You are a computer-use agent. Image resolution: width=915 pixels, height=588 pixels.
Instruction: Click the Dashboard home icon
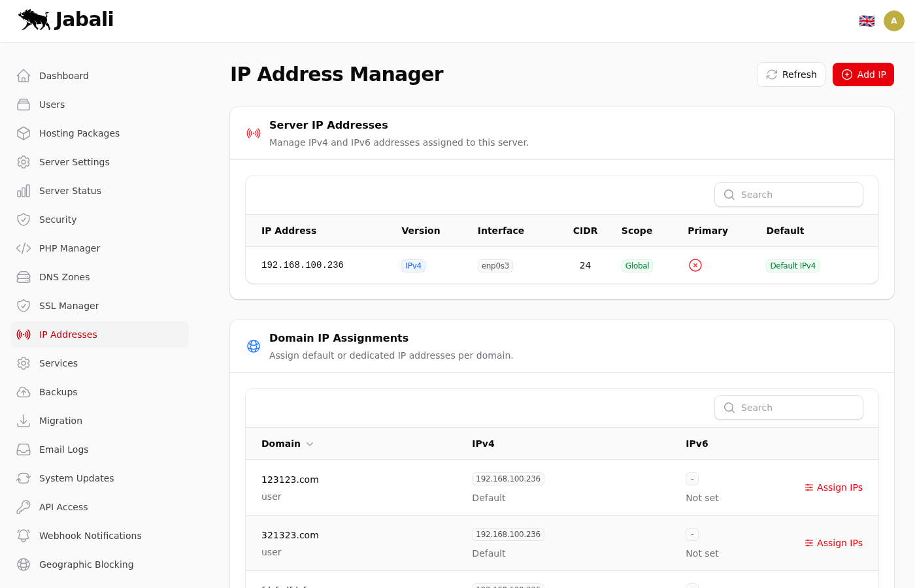[24, 76]
